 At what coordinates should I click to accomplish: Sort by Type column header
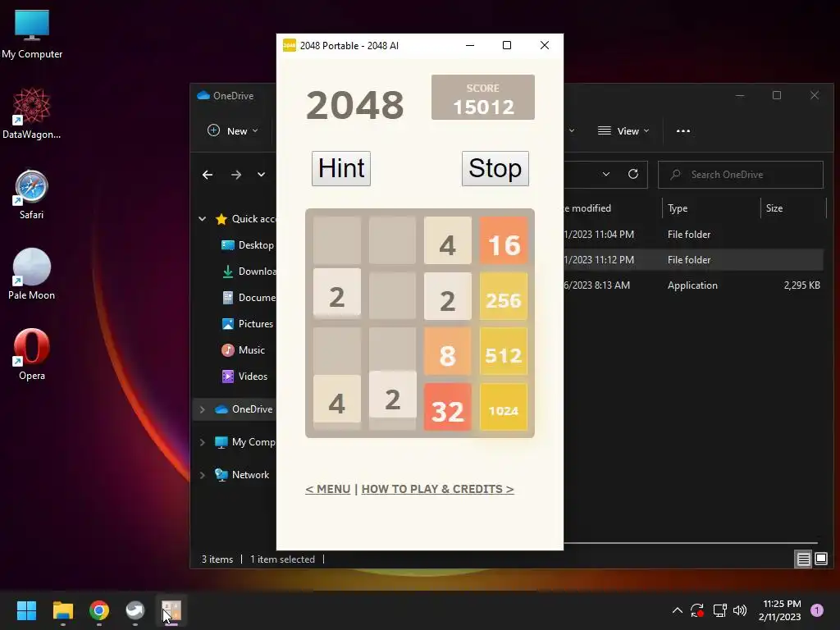[711, 208]
